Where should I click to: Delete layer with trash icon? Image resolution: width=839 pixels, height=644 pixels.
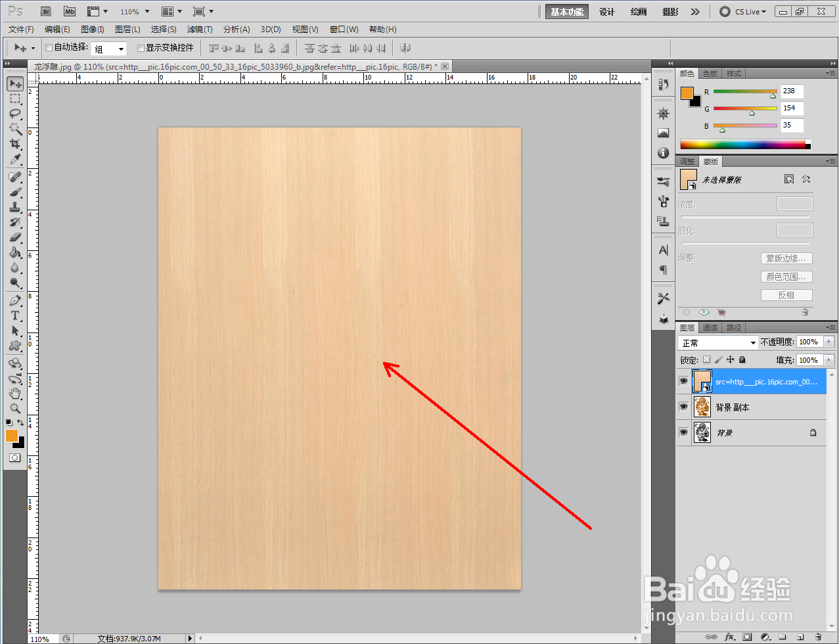(818, 637)
